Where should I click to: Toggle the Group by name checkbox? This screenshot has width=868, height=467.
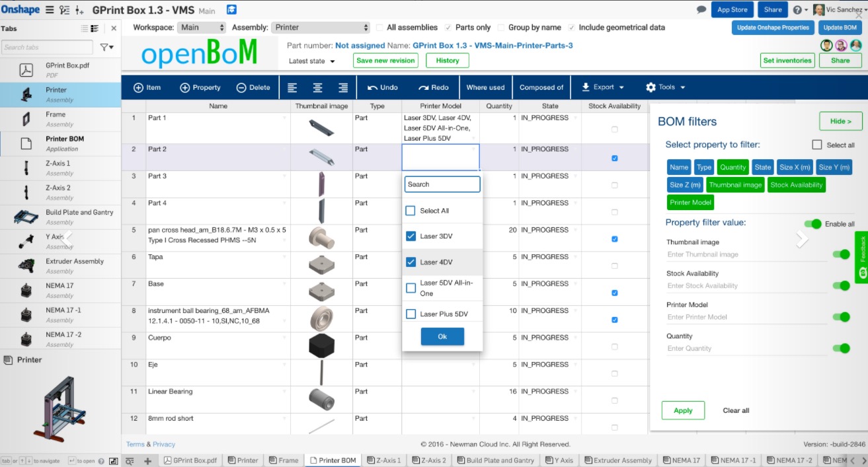(500, 28)
